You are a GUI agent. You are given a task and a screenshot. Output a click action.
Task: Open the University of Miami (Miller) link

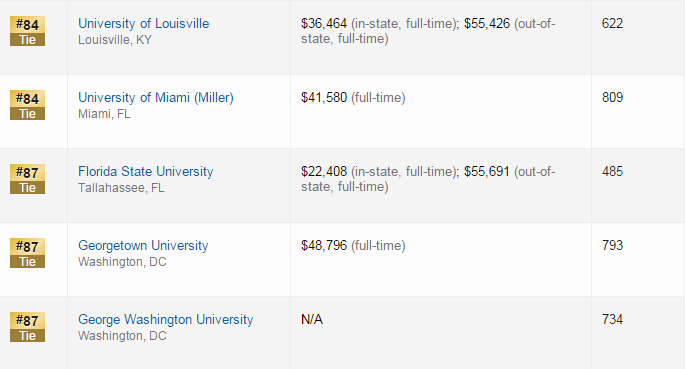point(156,97)
